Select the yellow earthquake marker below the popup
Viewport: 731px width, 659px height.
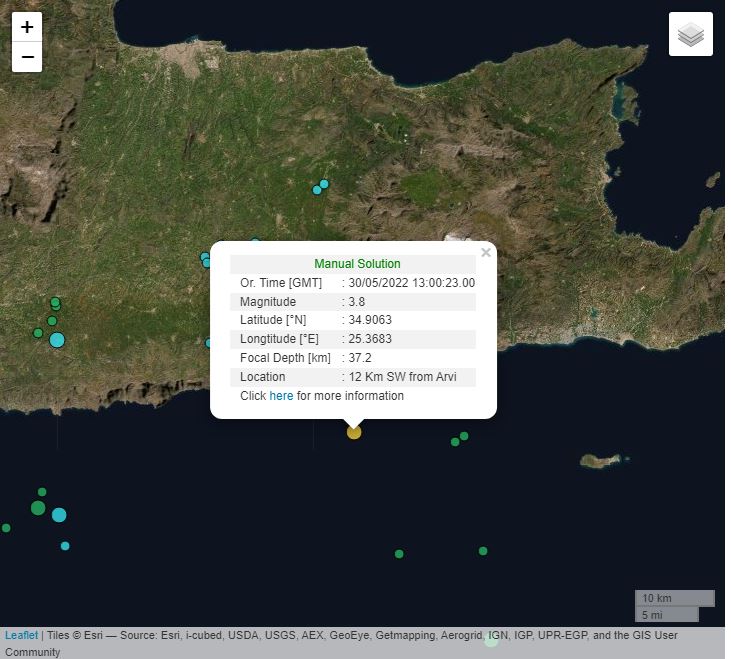(354, 432)
